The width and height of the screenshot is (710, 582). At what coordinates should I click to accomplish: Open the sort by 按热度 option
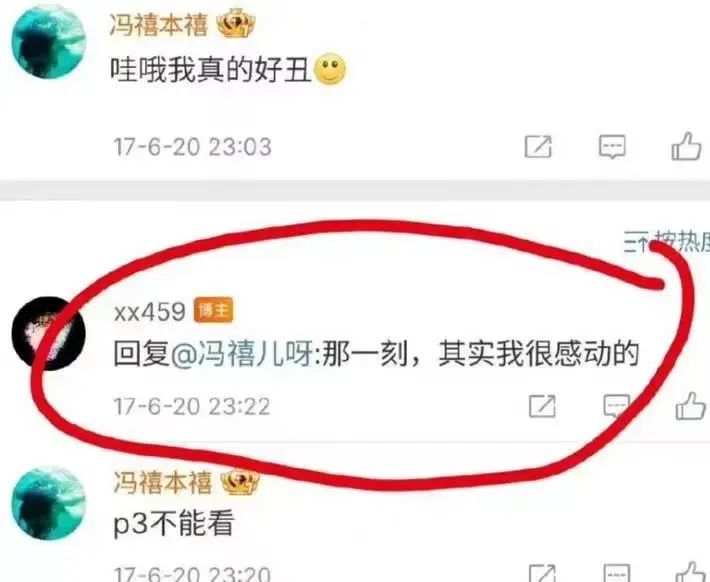click(667, 242)
